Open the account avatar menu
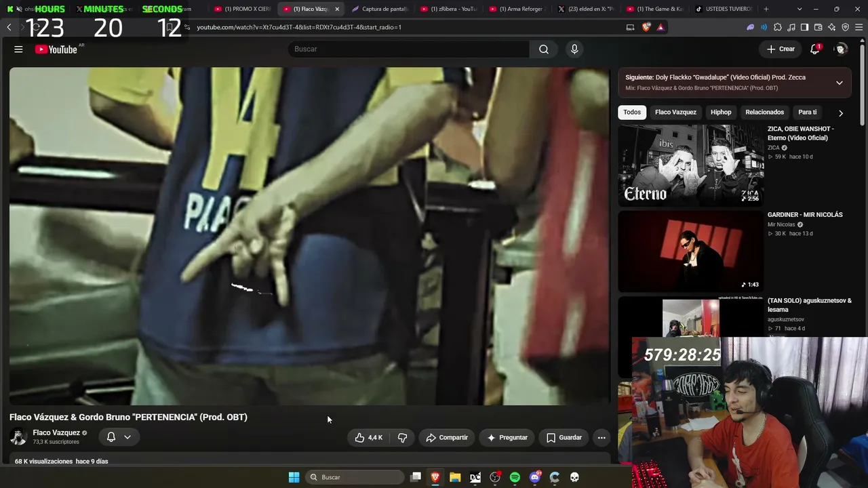 (x=841, y=49)
